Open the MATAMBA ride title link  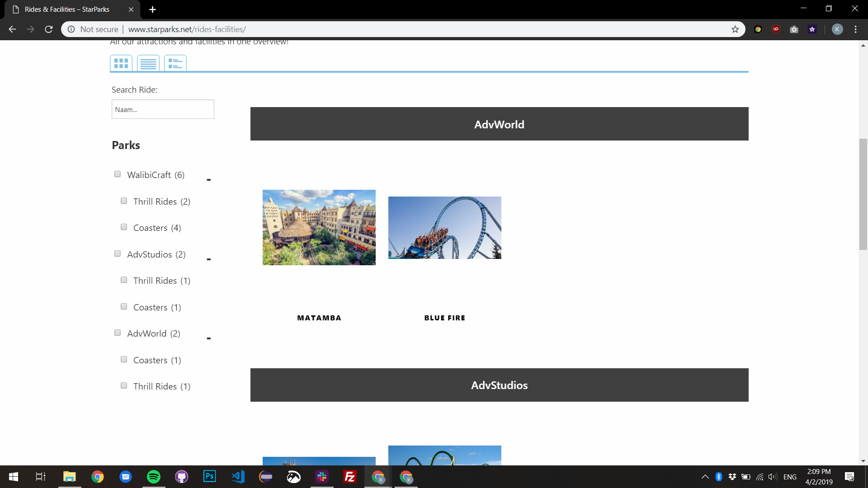319,318
